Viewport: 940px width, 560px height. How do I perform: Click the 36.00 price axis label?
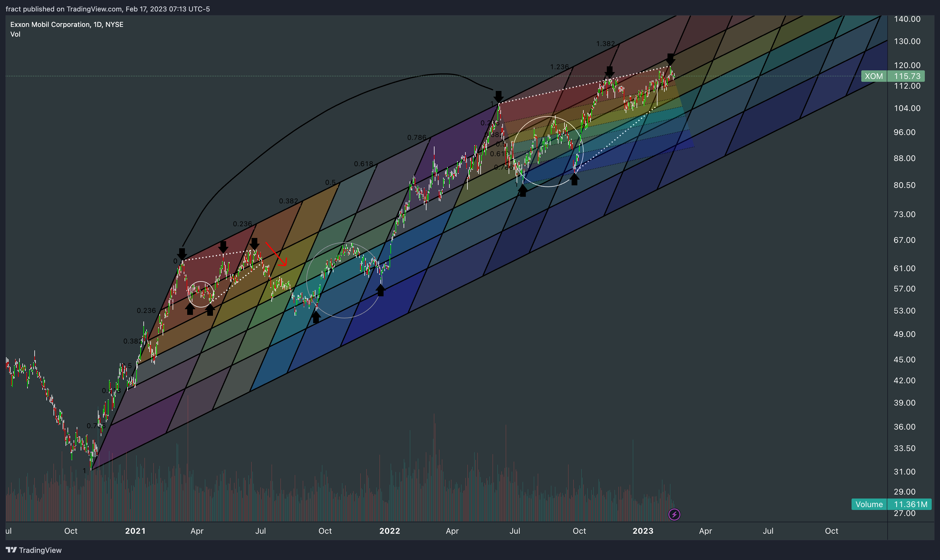[905, 427]
